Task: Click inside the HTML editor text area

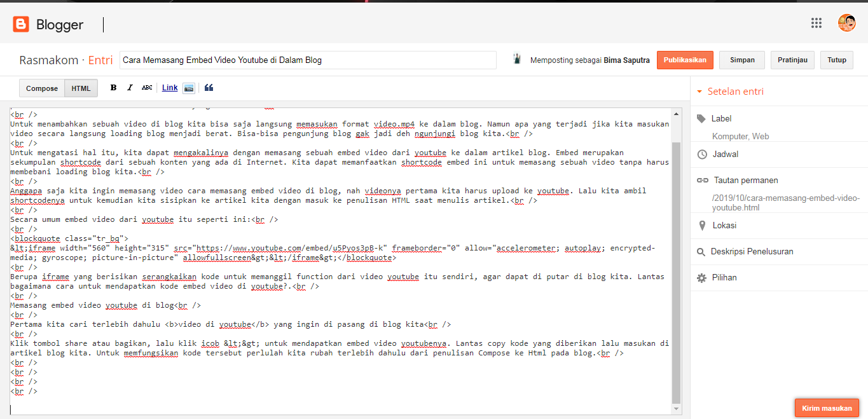Action: 340,261
